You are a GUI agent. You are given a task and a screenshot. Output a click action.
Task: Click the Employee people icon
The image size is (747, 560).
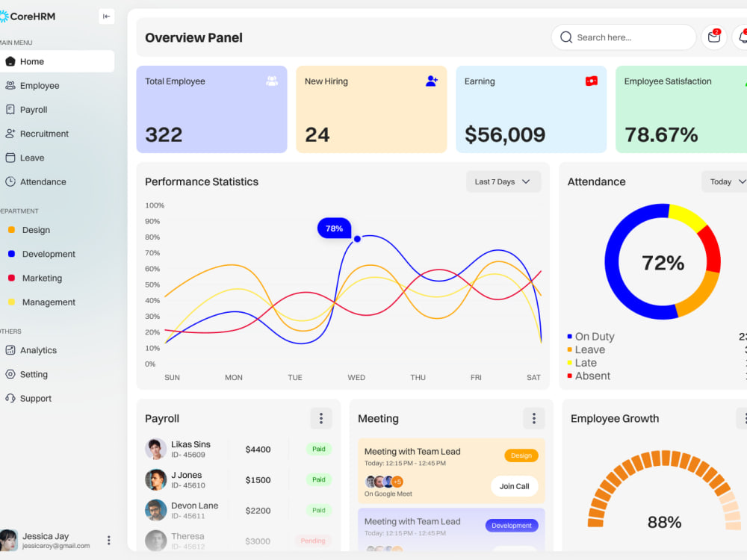click(10, 86)
